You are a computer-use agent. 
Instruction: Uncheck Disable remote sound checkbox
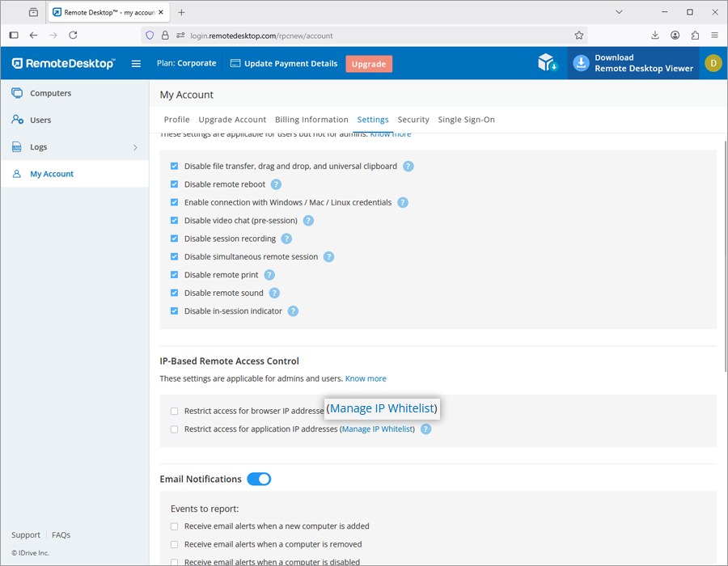tap(174, 293)
